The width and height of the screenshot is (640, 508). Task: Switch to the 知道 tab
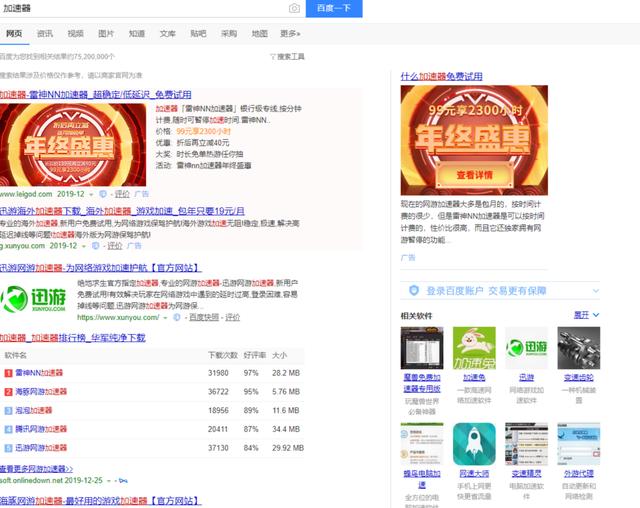click(137, 33)
